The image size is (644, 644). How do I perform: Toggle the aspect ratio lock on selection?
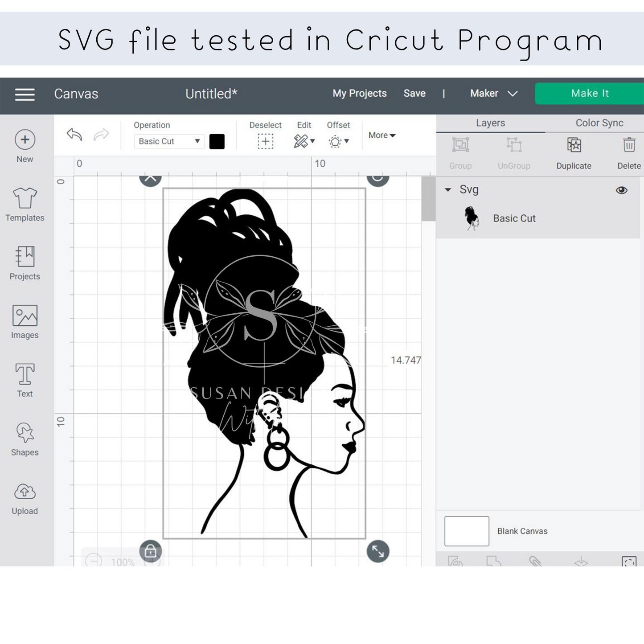[151, 551]
